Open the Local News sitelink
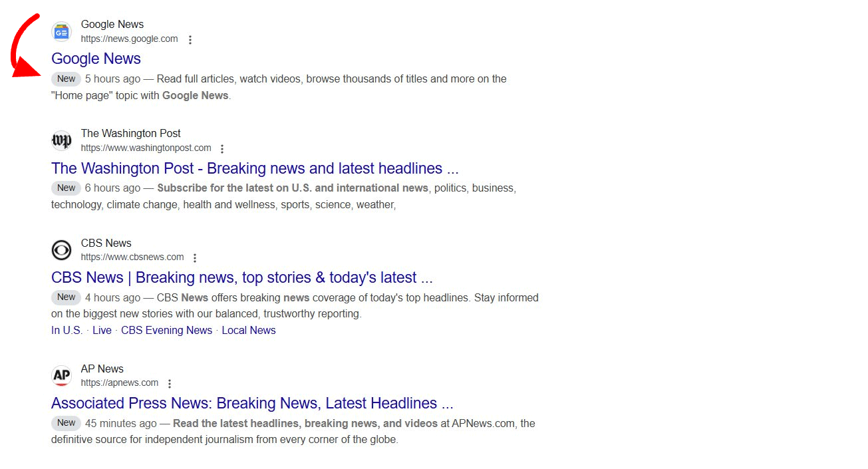Screen dimensions: 868x469 pos(248,330)
